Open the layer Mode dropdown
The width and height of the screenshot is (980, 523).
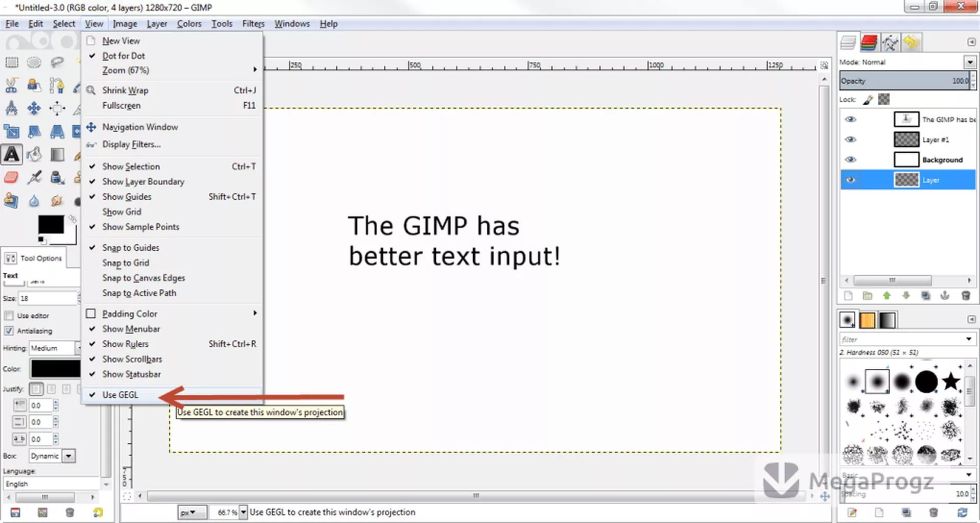[x=970, y=62]
